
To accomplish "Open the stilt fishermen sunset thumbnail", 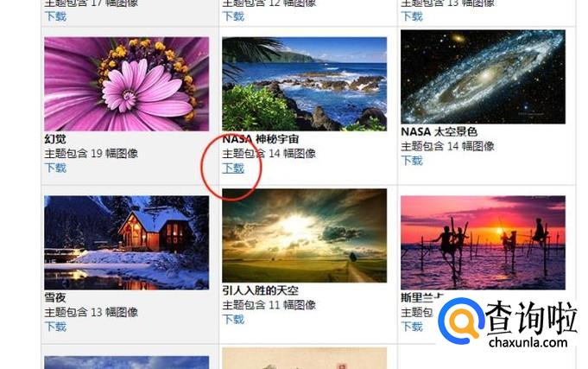I will click(x=483, y=243).
